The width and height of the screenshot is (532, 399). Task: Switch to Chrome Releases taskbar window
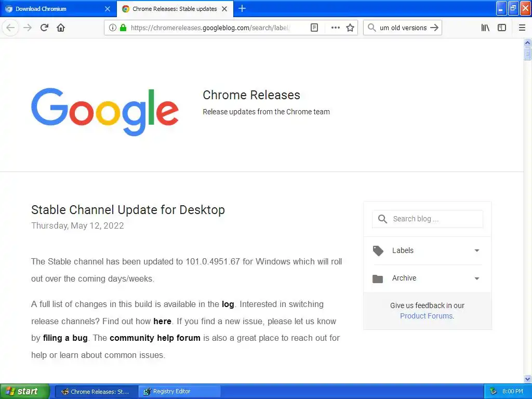(x=96, y=392)
